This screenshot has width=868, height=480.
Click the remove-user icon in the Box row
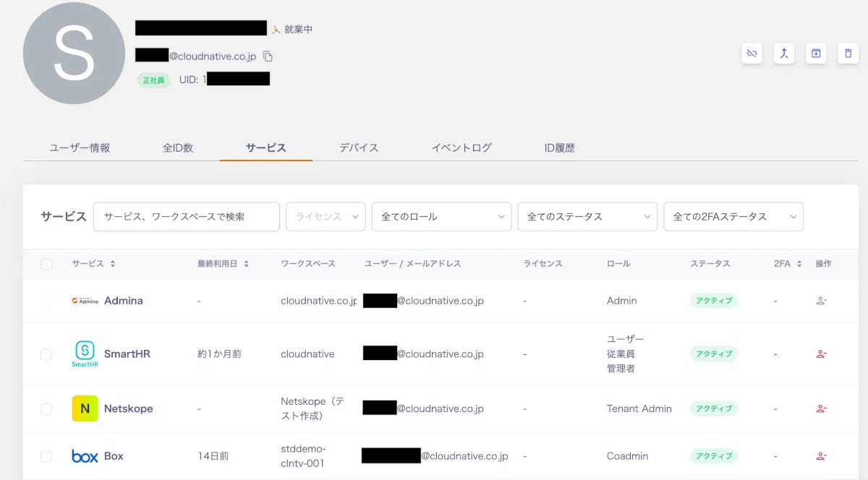point(821,456)
